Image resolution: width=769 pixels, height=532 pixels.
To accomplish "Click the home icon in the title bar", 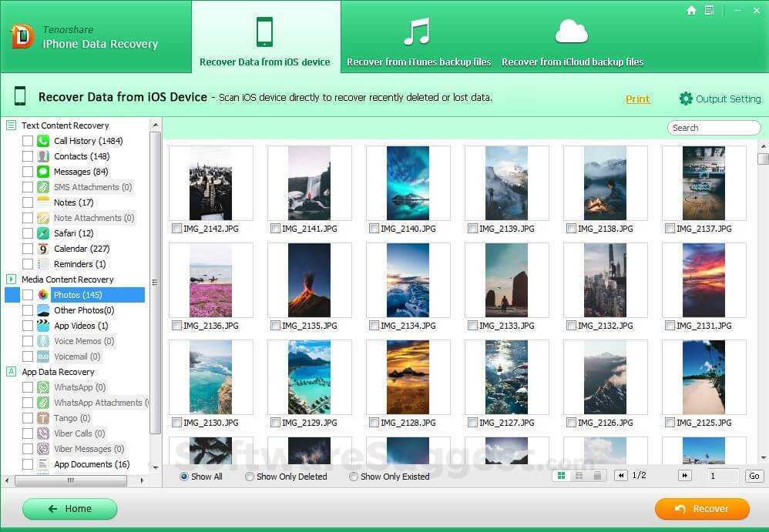I will click(691, 11).
